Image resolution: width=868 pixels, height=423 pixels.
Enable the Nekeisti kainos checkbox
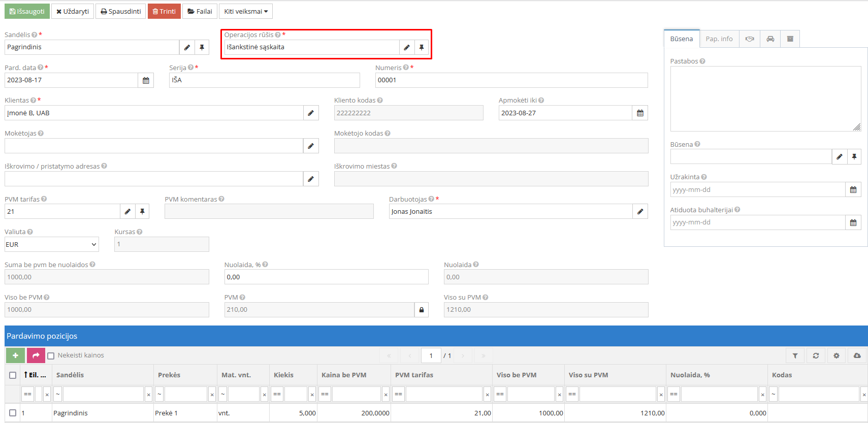[51, 355]
